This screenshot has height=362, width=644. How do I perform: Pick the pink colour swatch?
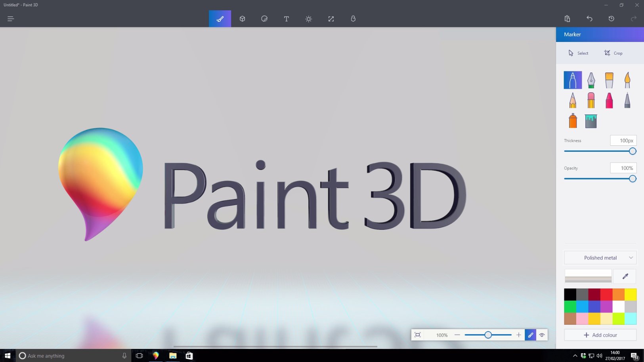pos(582,318)
